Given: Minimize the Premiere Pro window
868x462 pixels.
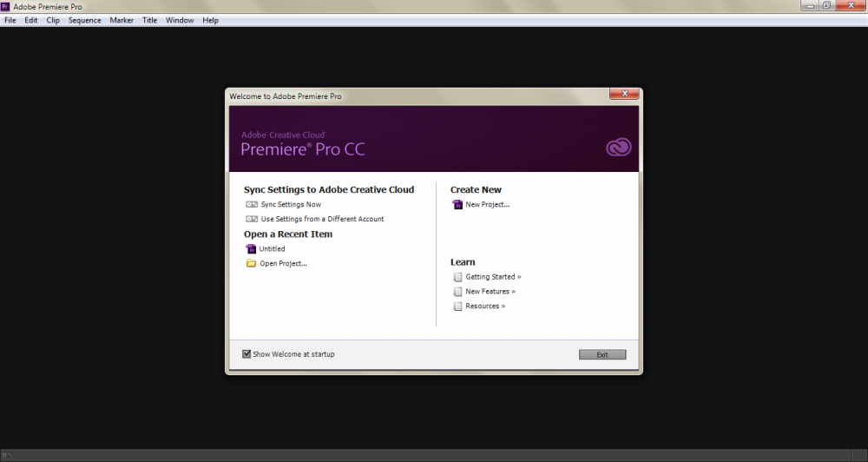Looking at the screenshot, I should 810,5.
